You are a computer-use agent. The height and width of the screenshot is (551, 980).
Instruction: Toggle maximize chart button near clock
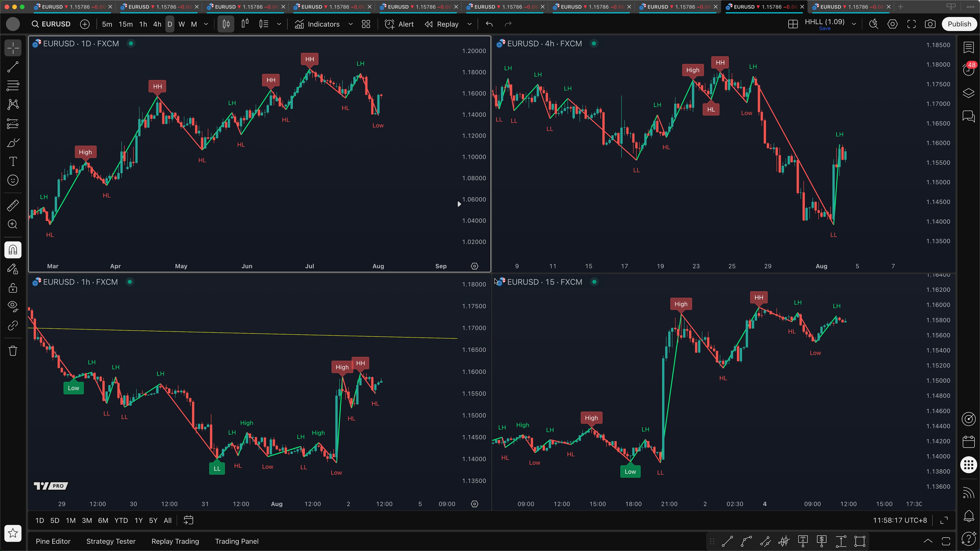pos(944,520)
